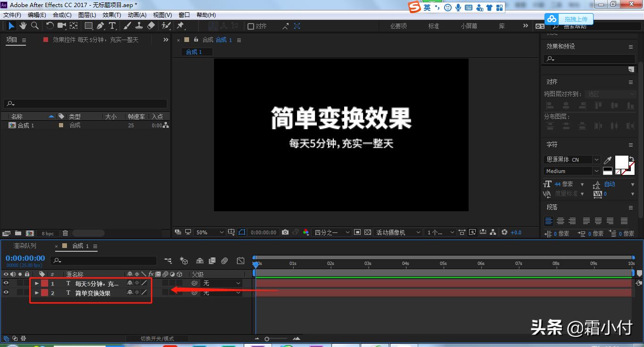
Task: Choose the Zoom tool
Action: pyautogui.click(x=34, y=26)
